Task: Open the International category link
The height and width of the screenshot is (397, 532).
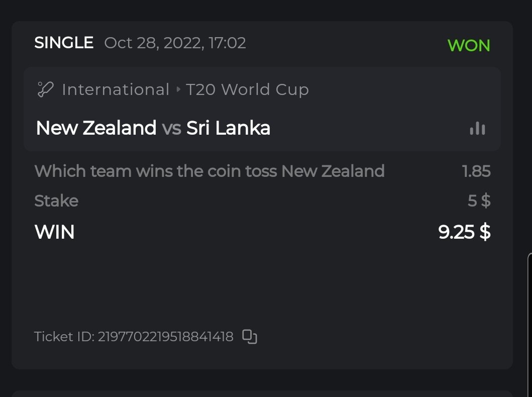Action: [116, 90]
